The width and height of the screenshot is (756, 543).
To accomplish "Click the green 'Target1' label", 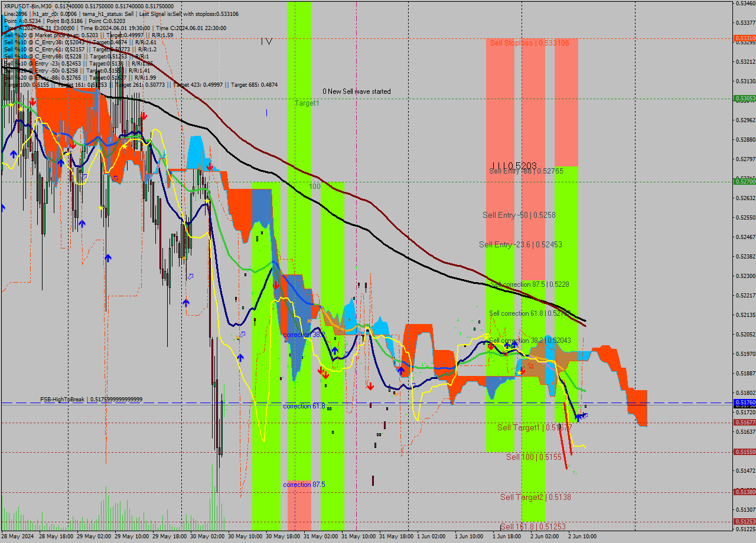I will pos(307,103).
